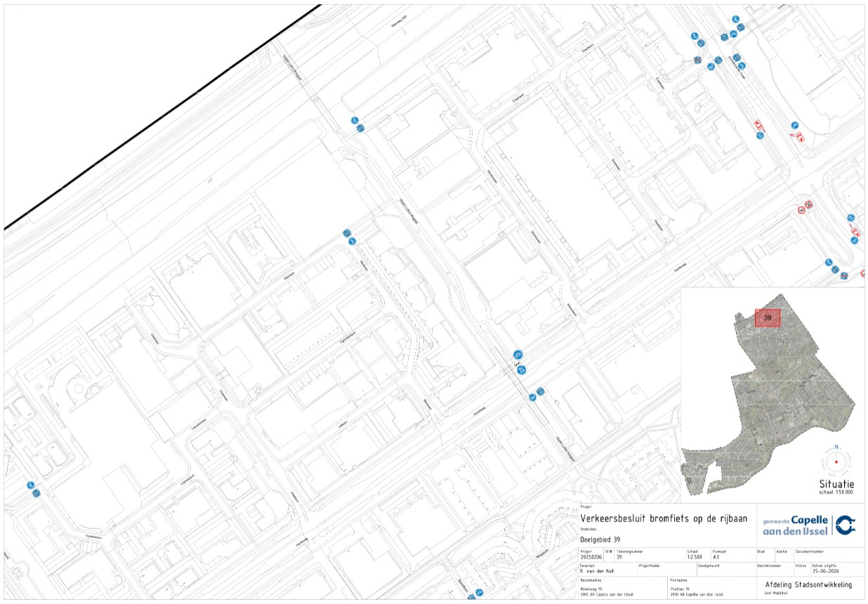Select 'Afdeling Stadsontwikkeling' department text
Image resolution: width=868 pixels, height=604 pixels.
click(808, 584)
